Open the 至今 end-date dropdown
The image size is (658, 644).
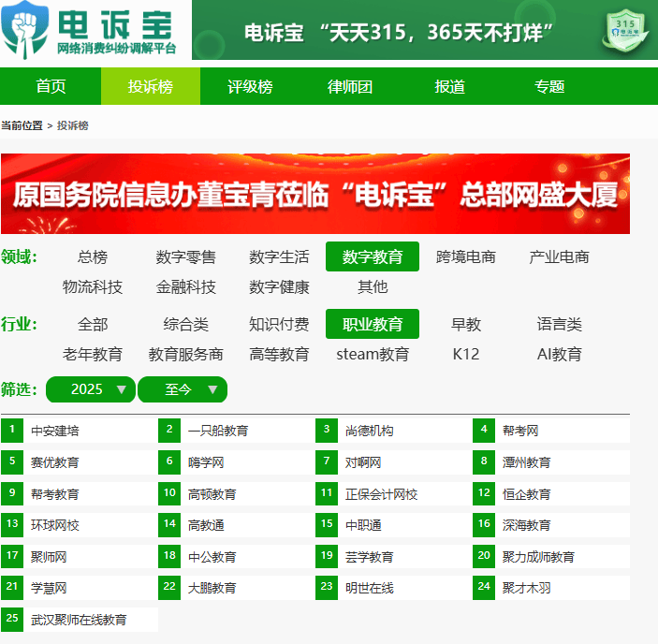(182, 389)
